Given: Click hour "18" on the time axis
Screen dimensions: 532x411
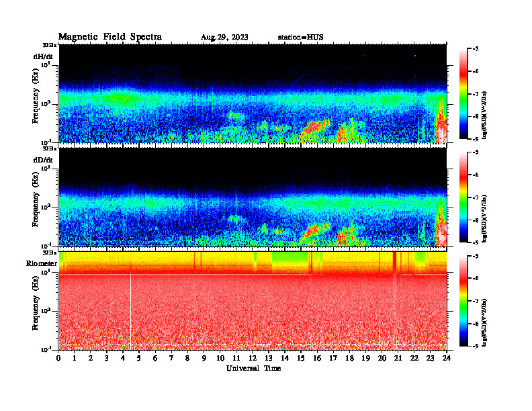Looking at the screenshot, I should (350, 358).
